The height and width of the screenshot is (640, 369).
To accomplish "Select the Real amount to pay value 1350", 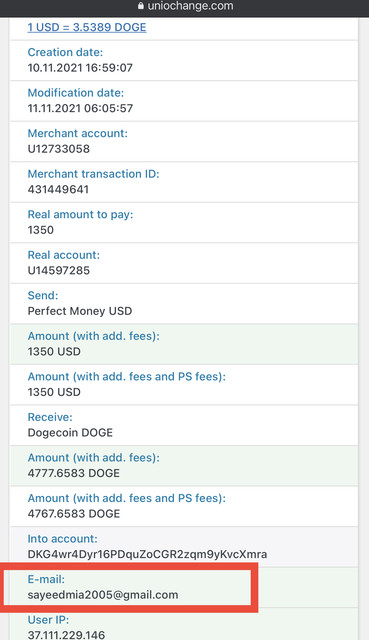I will pos(41,230).
